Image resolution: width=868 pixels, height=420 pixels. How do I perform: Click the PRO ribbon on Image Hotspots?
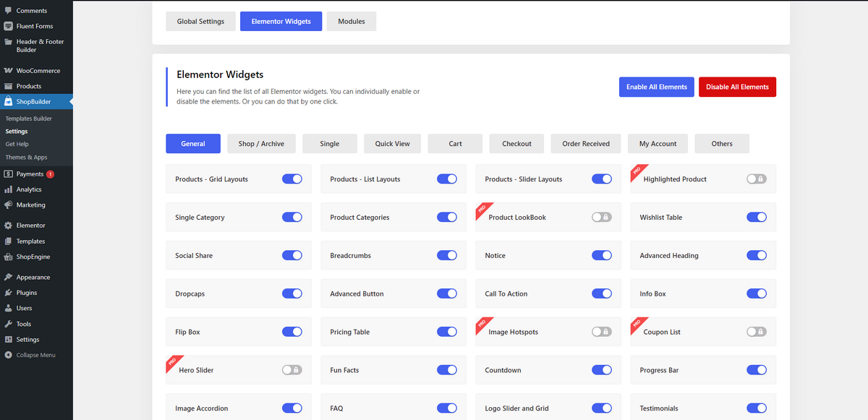pyautogui.click(x=482, y=325)
